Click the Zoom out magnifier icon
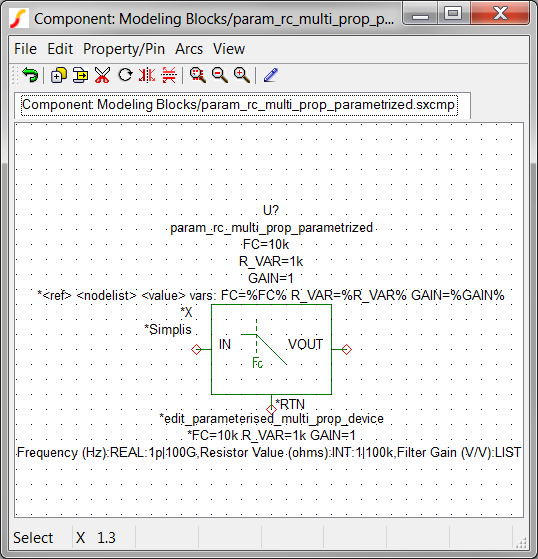 (x=220, y=75)
